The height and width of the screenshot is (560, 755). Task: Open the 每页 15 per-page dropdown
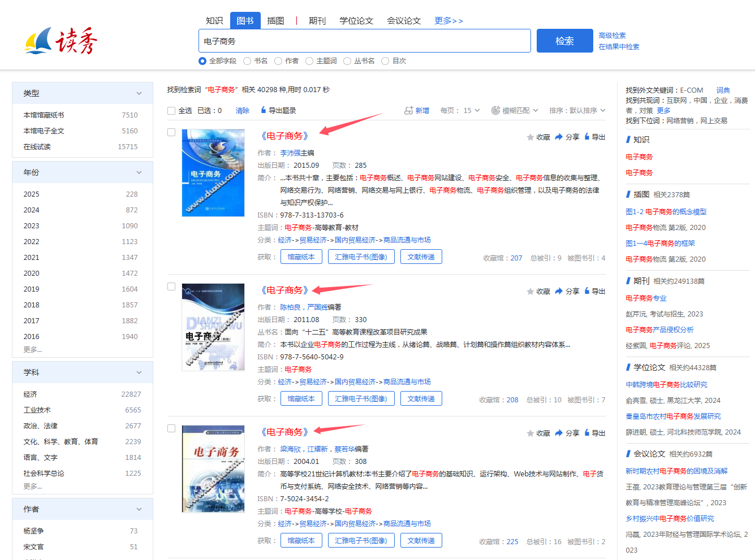click(460, 111)
